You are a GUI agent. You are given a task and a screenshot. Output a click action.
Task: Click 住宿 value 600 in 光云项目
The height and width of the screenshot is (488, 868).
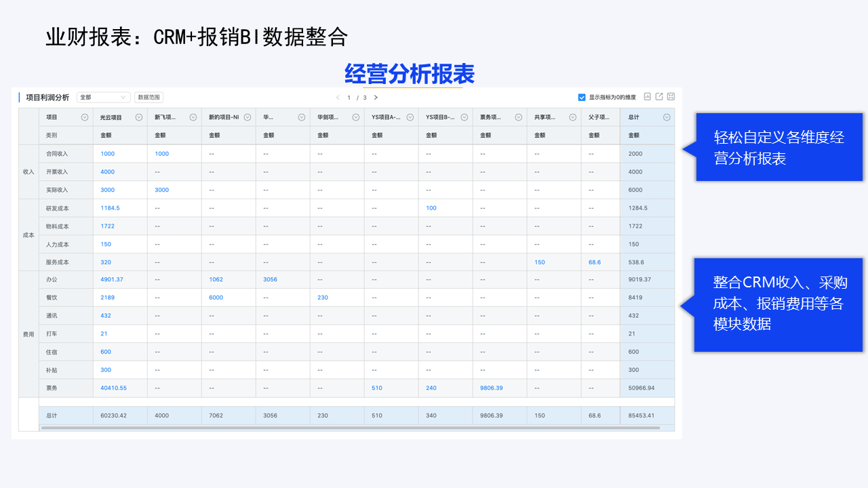[x=106, y=352]
